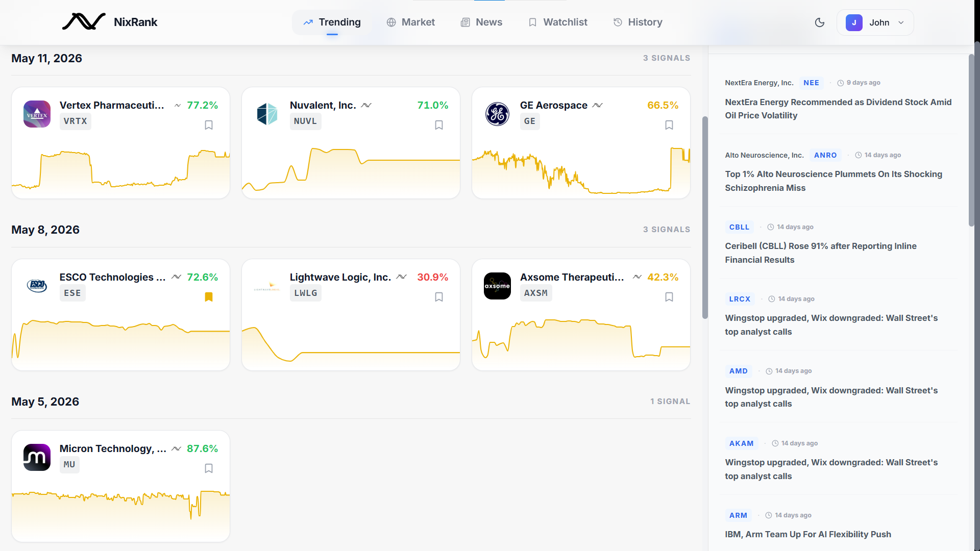Click the AKAM ticker badge
This screenshot has width=980, height=551.
[x=741, y=443]
